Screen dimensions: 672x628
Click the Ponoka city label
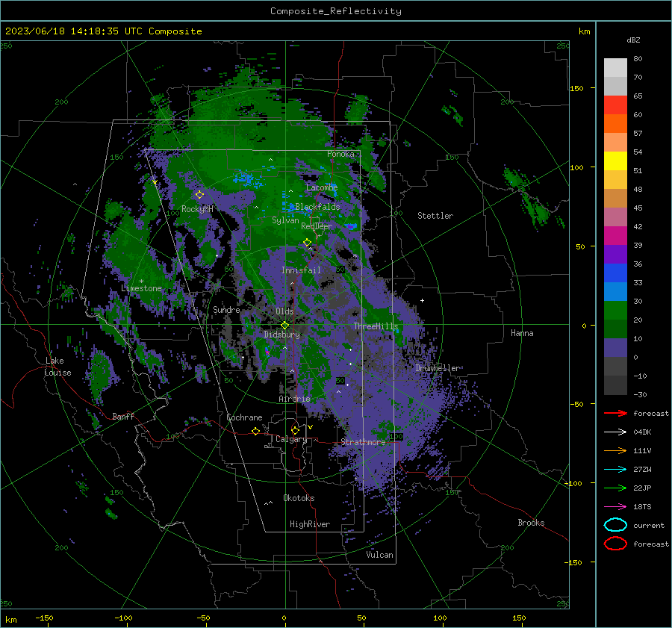[340, 154]
